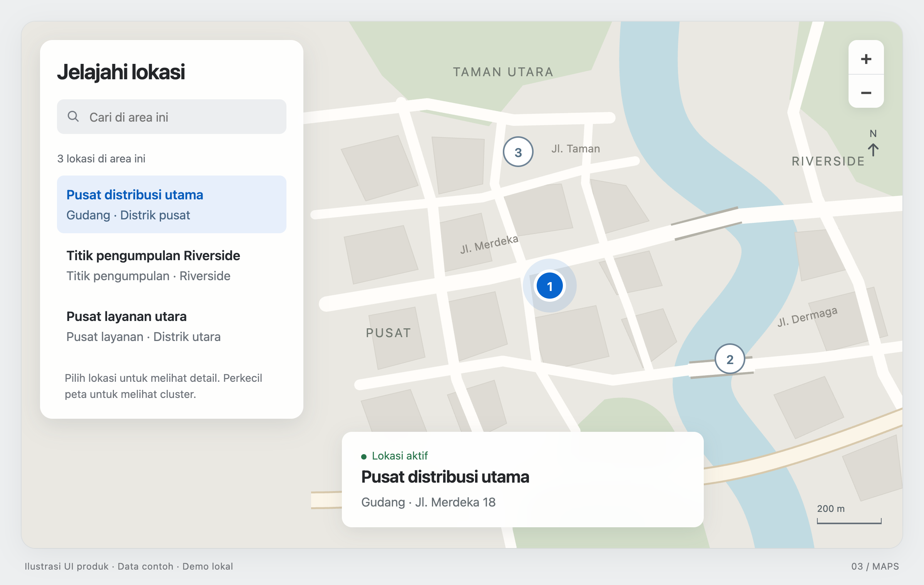Focus the 'Cari di area ini' search field

pos(172,117)
